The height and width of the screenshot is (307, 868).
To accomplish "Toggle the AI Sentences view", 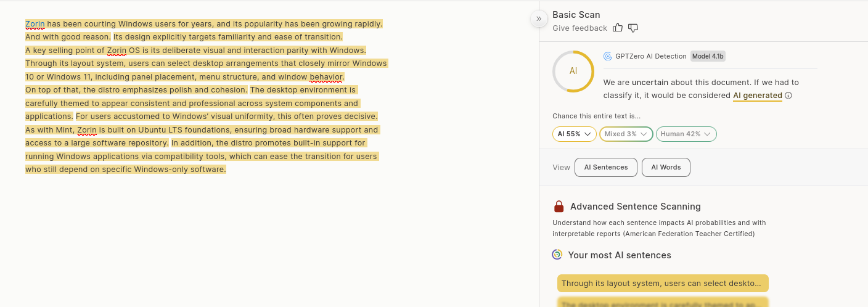I will [x=606, y=167].
